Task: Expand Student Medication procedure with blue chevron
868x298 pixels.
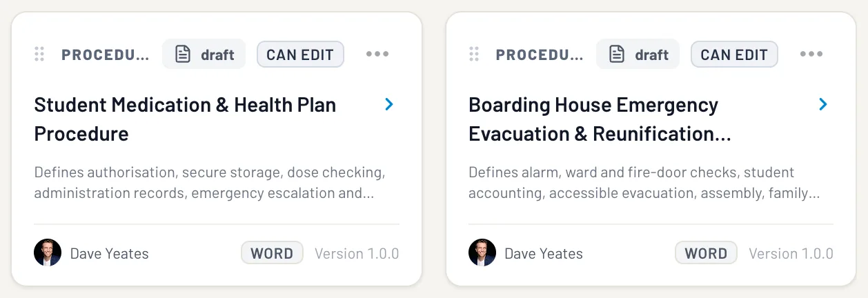Action: point(389,104)
